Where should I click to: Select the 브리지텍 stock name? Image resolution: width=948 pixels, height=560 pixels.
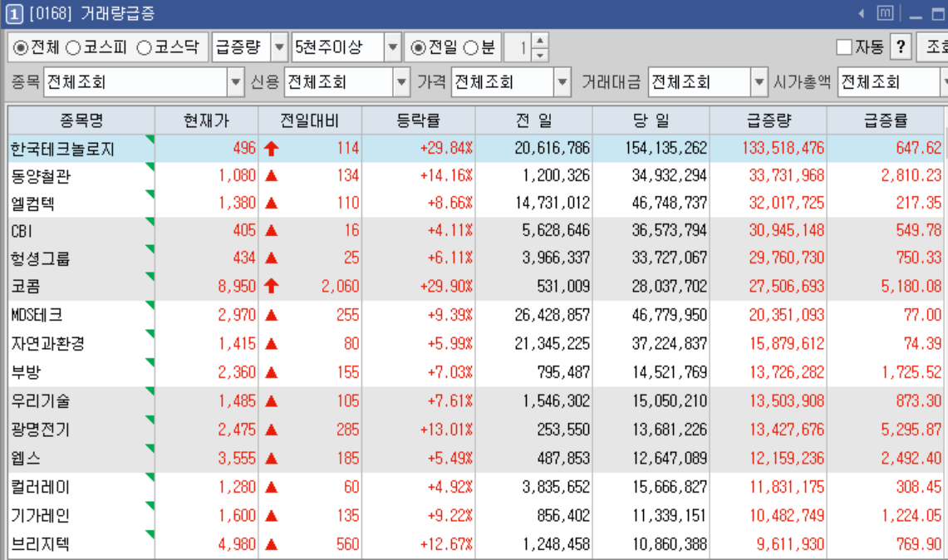(x=41, y=544)
